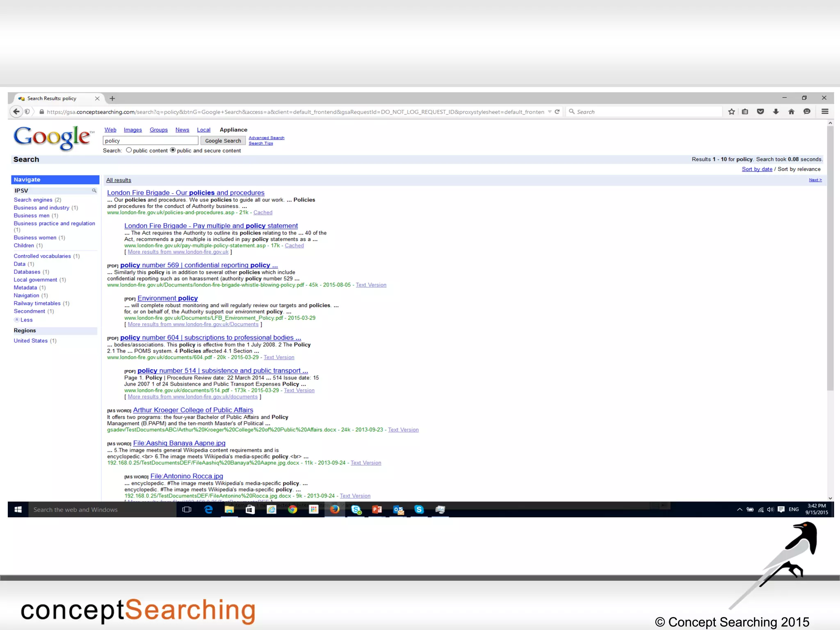The width and height of the screenshot is (840, 630).
Task: Show bookmarks list icon in Firefox toolbar
Action: coord(745,112)
